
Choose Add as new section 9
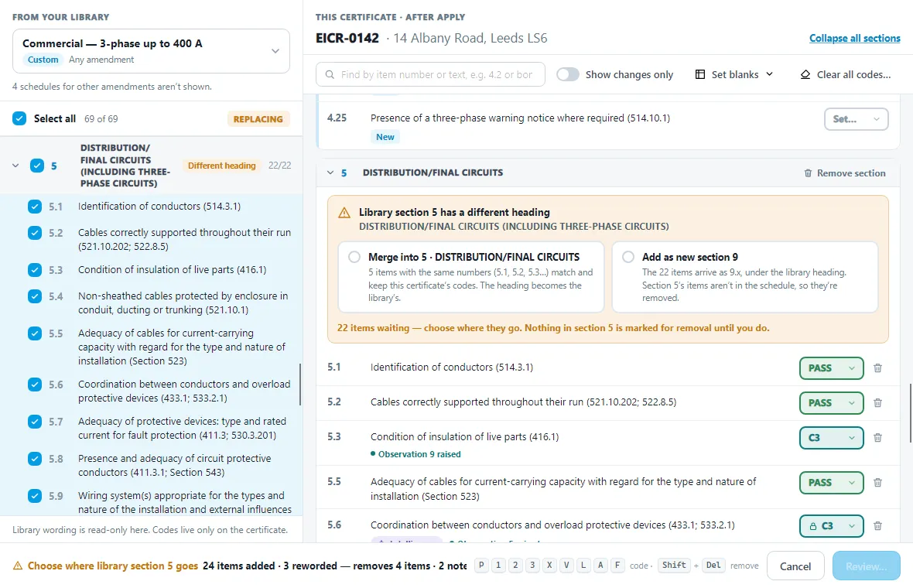[x=627, y=257]
